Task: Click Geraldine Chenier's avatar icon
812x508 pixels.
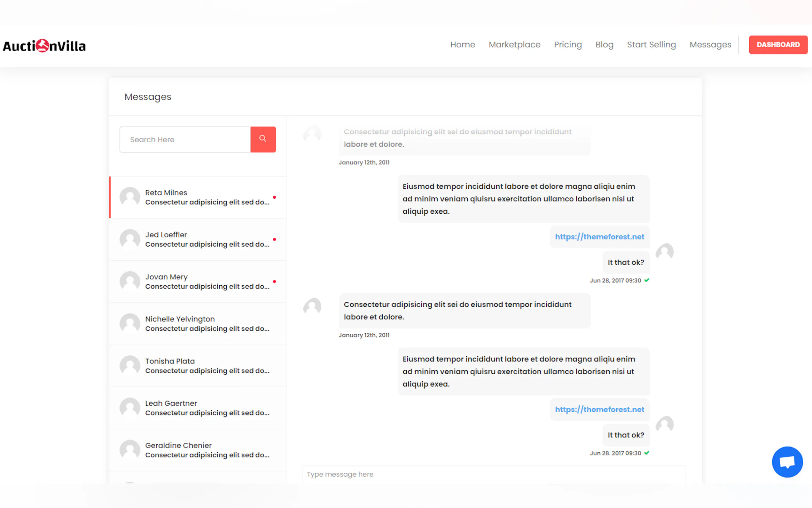Action: click(130, 450)
